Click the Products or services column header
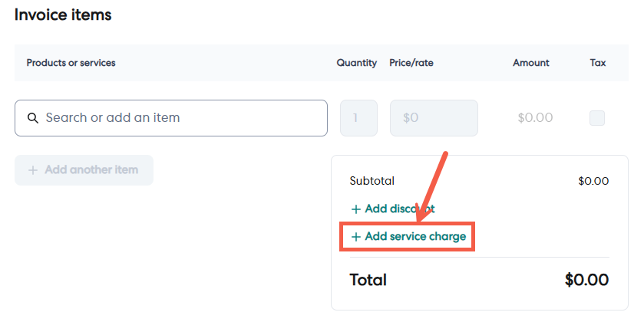The image size is (644, 322). (x=71, y=63)
